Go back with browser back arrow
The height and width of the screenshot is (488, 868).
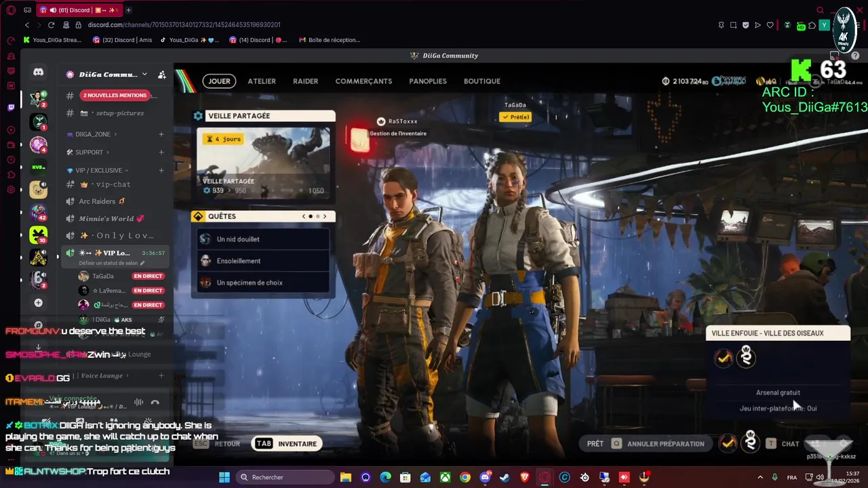coord(27,25)
